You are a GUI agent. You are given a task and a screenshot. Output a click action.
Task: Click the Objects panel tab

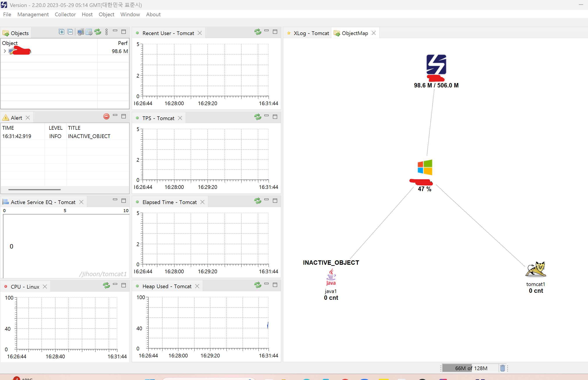[16, 33]
